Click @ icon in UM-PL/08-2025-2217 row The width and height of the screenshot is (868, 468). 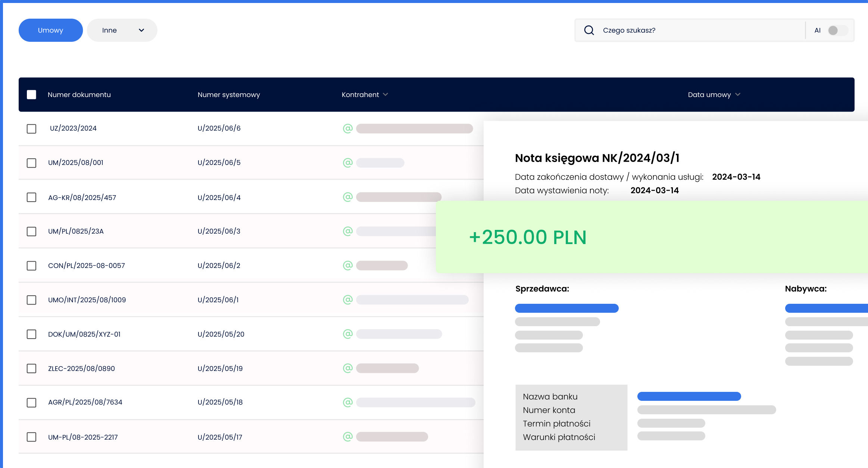[x=347, y=437]
